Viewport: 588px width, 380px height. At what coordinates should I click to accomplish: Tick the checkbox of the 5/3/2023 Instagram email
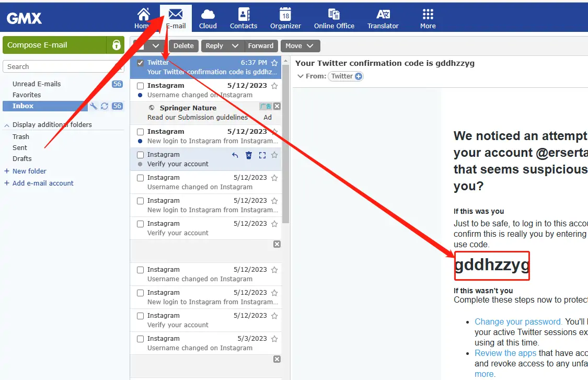(140, 339)
